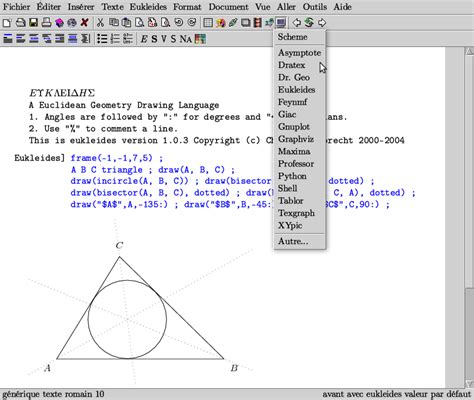Open the Format menu
Image resolution: width=474 pixels, height=400 pixels.
coord(187,7)
